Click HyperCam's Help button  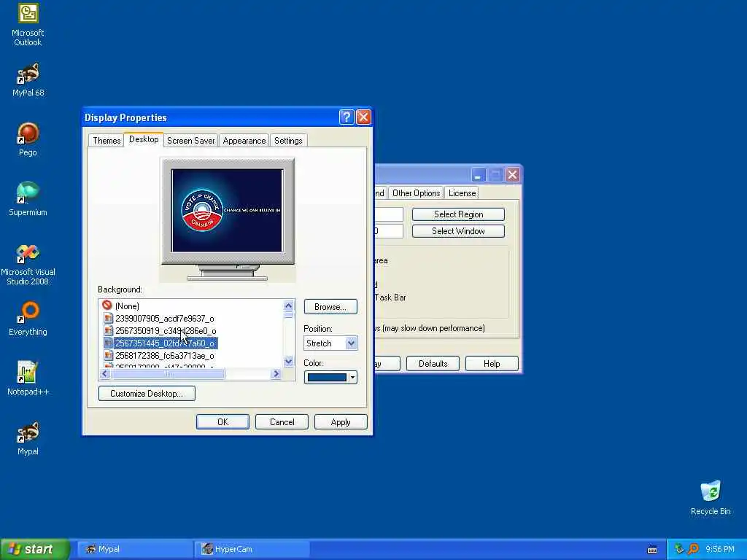[492, 363]
